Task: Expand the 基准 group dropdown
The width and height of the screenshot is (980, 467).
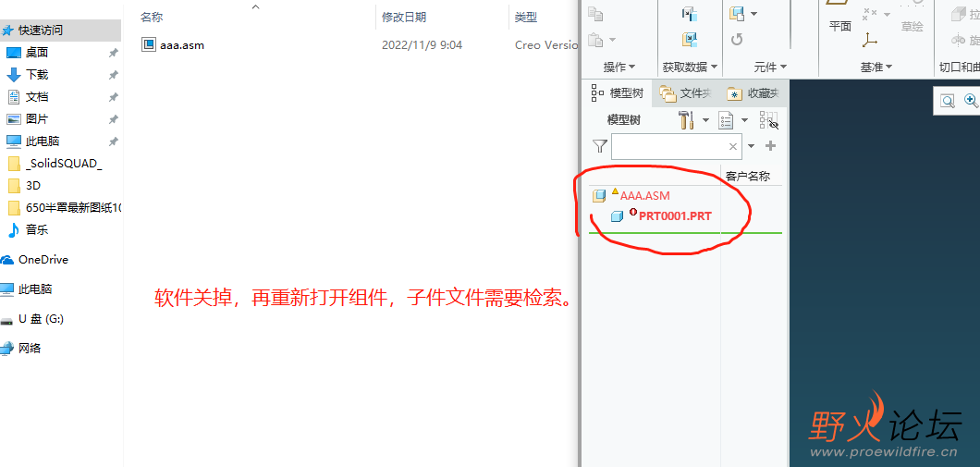Action: (876, 67)
